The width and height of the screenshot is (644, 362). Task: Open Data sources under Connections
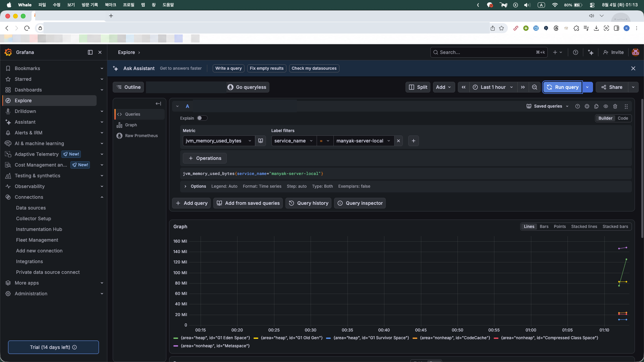coord(31,208)
